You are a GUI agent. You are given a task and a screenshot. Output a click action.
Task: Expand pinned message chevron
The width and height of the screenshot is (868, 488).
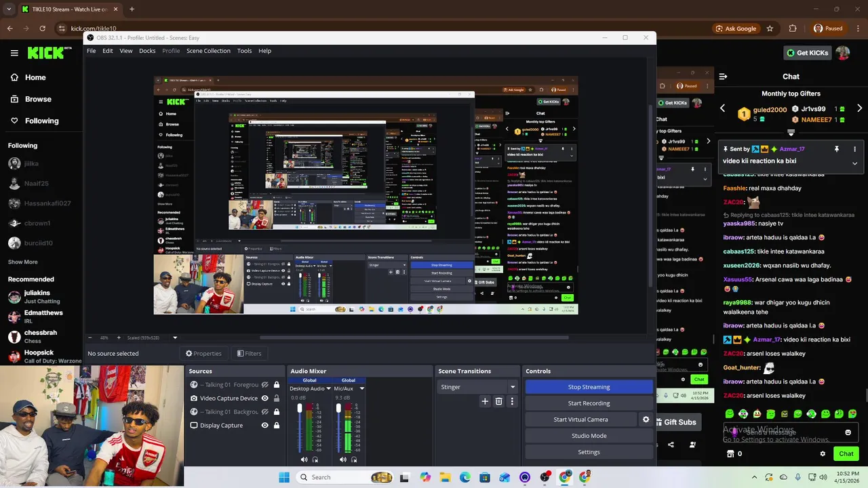[854, 163]
